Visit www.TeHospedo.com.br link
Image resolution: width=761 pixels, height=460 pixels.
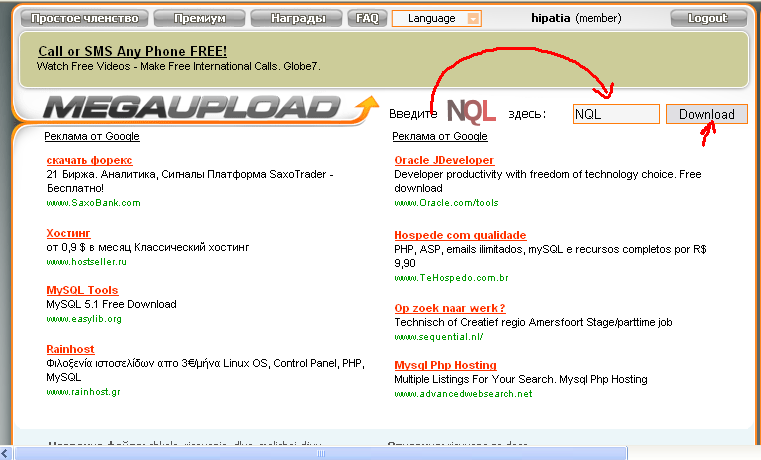(451, 278)
